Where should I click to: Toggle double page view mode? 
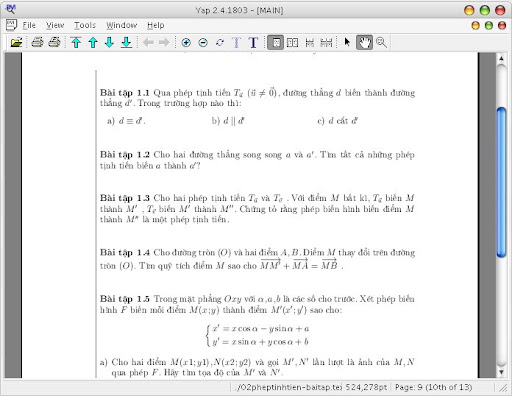[x=292, y=43]
